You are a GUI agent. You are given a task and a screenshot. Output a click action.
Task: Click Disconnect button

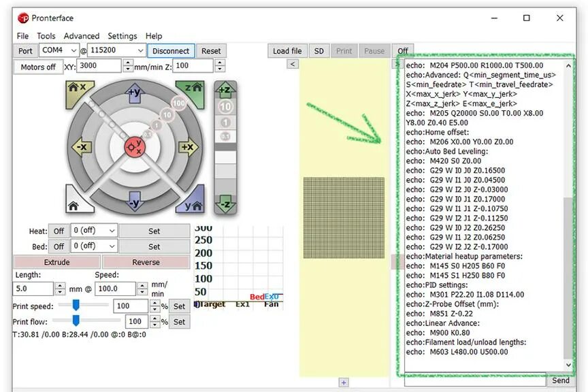pos(171,51)
